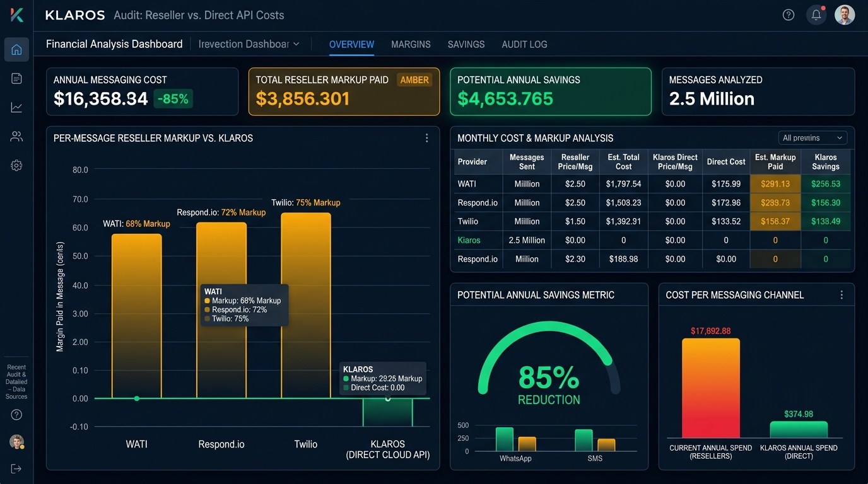Image resolution: width=868 pixels, height=484 pixels.
Task: Click the Est. Markup Paid column header
Action: [x=775, y=162]
